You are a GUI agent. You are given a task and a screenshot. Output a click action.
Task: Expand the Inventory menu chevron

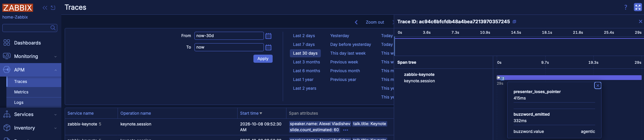55,128
